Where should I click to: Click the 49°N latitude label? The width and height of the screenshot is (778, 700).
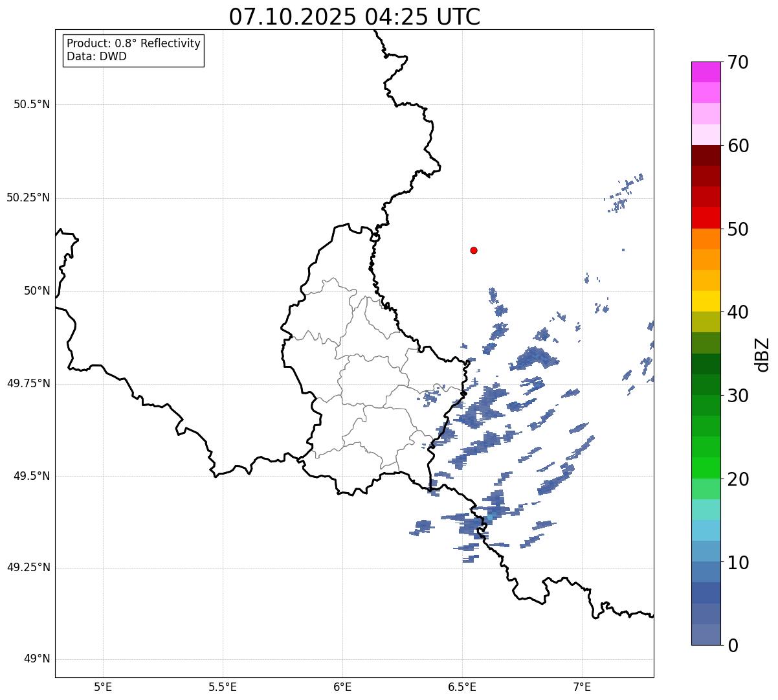tap(37, 659)
